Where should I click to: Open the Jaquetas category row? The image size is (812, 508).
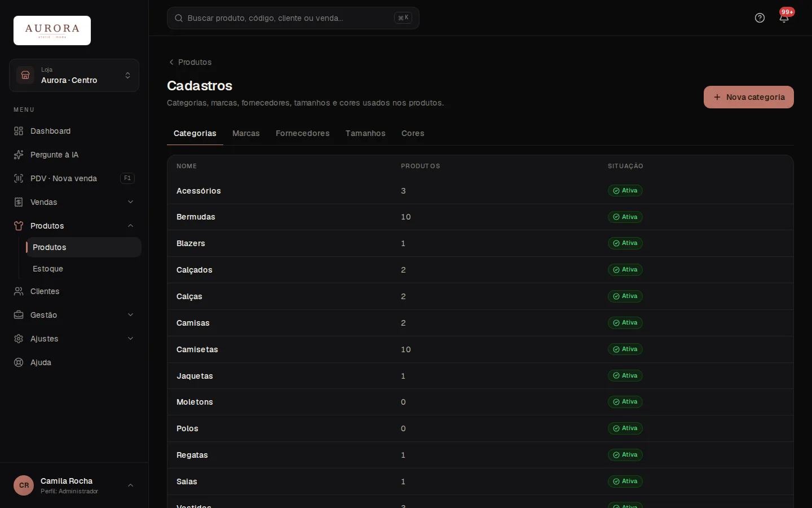point(480,376)
